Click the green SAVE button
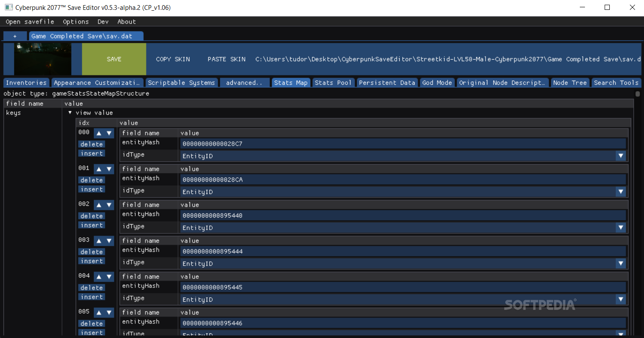 114,59
